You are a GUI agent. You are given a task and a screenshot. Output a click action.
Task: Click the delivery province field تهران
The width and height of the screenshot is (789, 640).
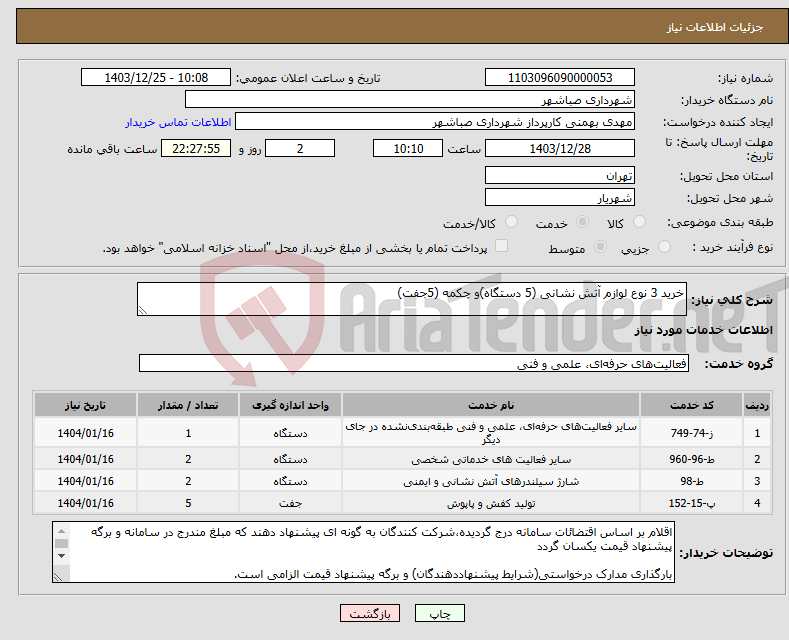pyautogui.click(x=560, y=176)
